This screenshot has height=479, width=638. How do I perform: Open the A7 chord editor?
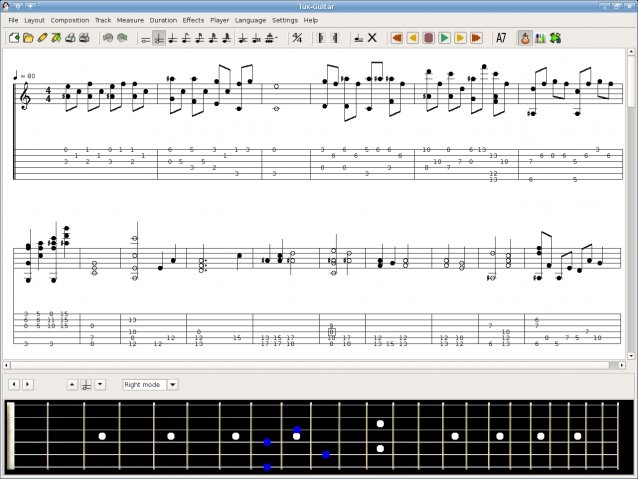tap(501, 38)
